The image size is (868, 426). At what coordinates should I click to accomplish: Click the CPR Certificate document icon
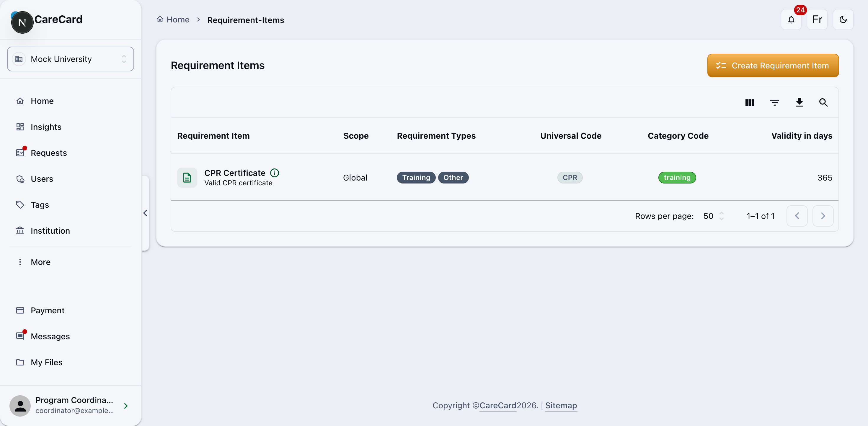pyautogui.click(x=187, y=178)
